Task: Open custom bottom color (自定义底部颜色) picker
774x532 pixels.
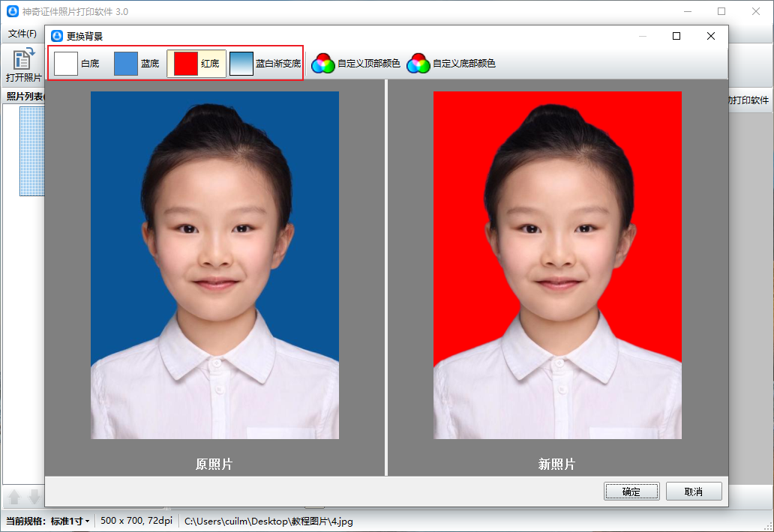Action: [x=451, y=64]
